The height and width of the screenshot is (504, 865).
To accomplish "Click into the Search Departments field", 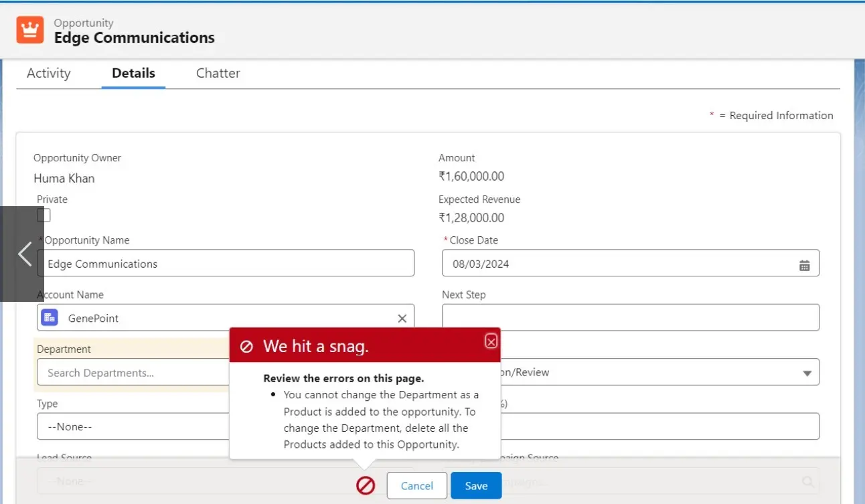I will 134,373.
